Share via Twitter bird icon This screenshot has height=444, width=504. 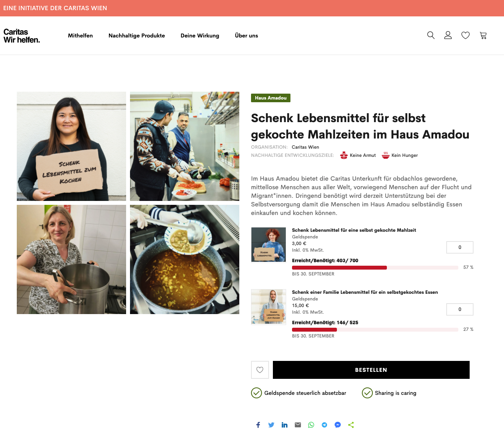271,425
